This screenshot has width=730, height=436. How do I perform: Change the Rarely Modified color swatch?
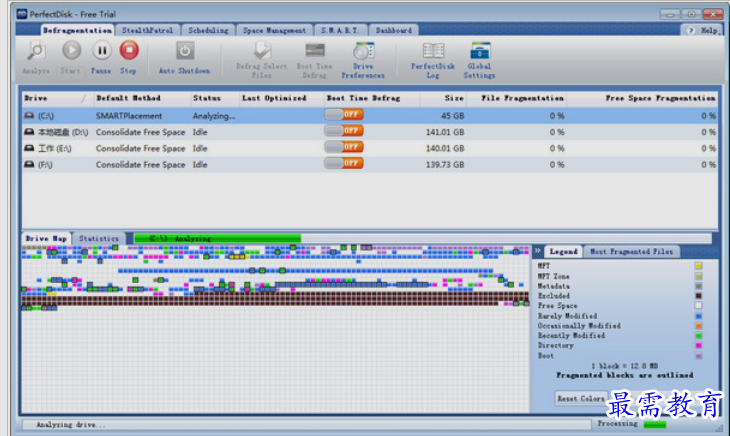pos(698,316)
